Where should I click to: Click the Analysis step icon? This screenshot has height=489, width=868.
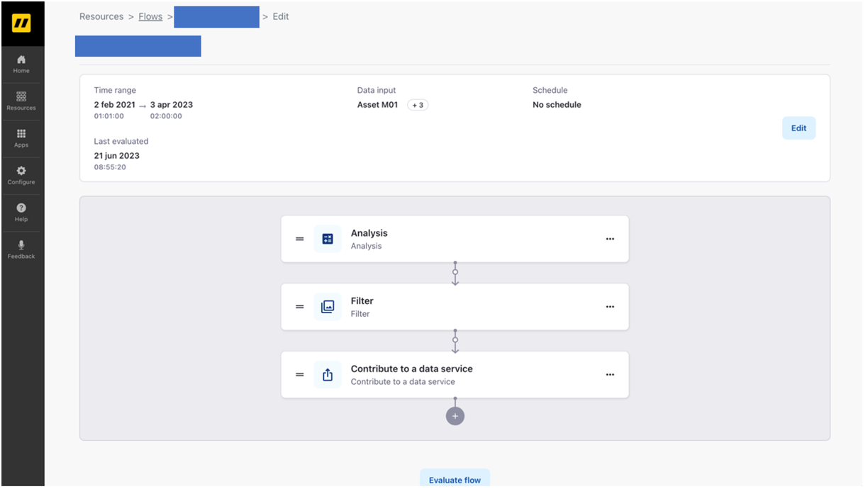328,239
